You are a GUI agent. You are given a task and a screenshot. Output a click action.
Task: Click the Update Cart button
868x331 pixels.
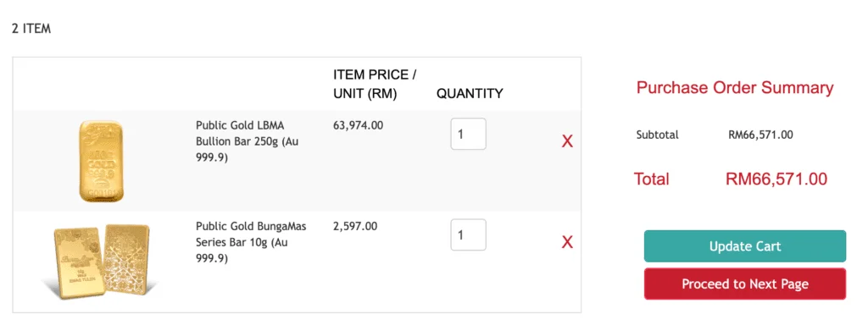[x=744, y=246]
